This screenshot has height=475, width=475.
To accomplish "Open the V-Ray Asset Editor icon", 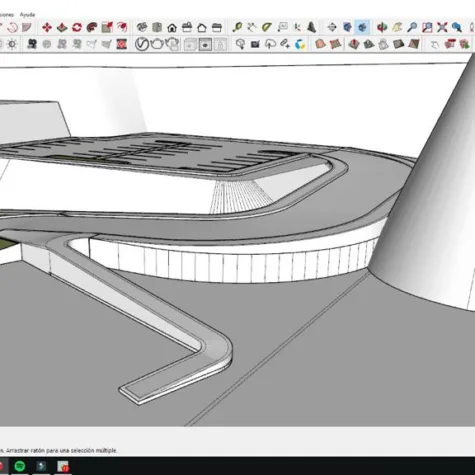I will pyautogui.click(x=142, y=44).
